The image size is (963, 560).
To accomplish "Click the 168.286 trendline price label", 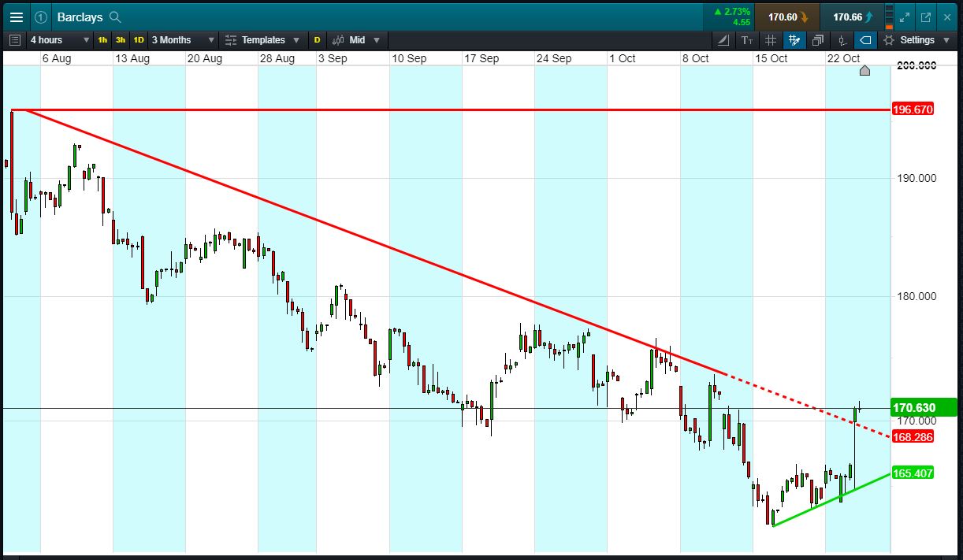I will click(913, 436).
